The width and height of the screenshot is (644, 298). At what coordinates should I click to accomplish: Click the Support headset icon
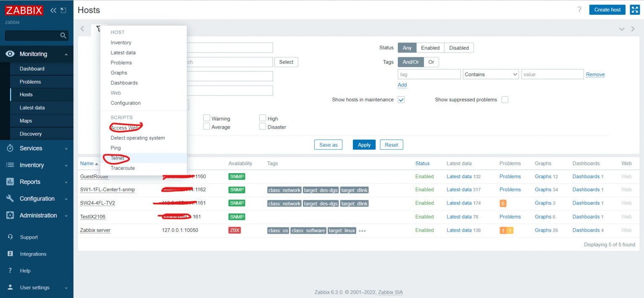coord(11,237)
